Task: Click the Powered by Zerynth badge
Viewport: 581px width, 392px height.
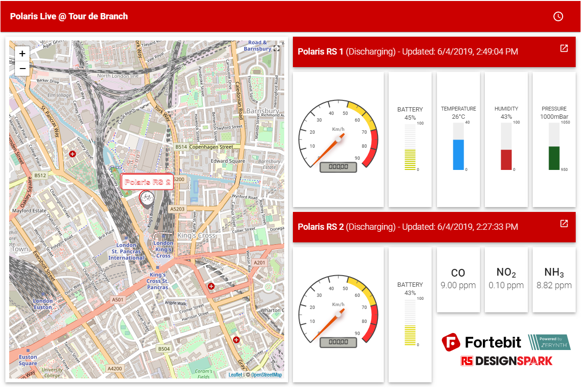Action: (549, 342)
